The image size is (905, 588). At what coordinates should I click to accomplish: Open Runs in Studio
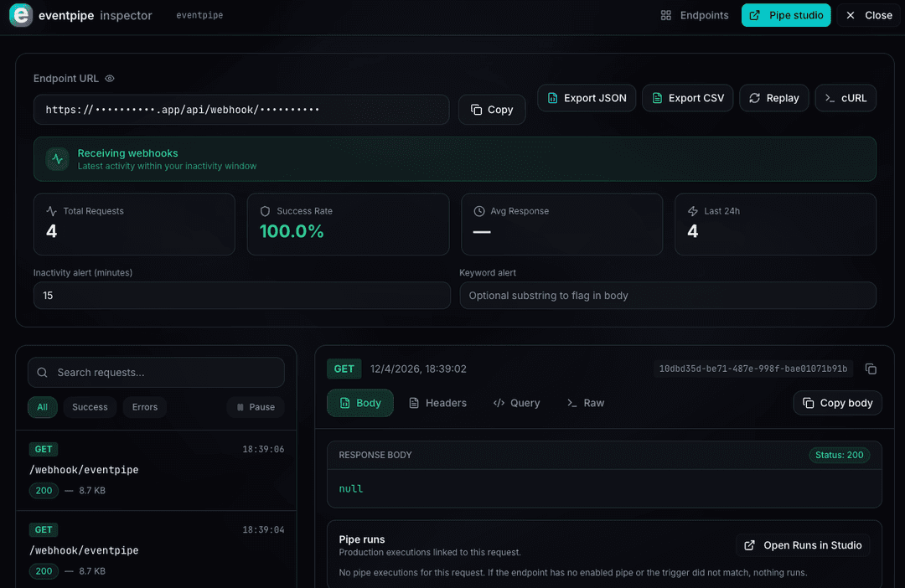pyautogui.click(x=803, y=546)
